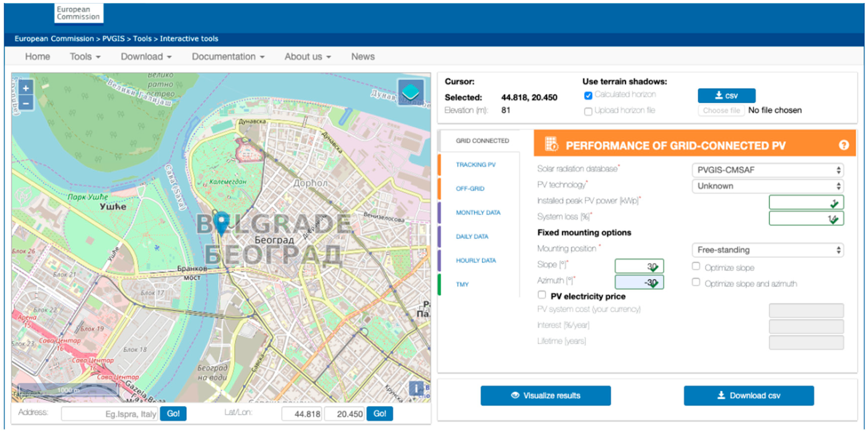This screenshot has width=868, height=435.
Task: Open help question mark in orange header
Action: pyautogui.click(x=843, y=145)
